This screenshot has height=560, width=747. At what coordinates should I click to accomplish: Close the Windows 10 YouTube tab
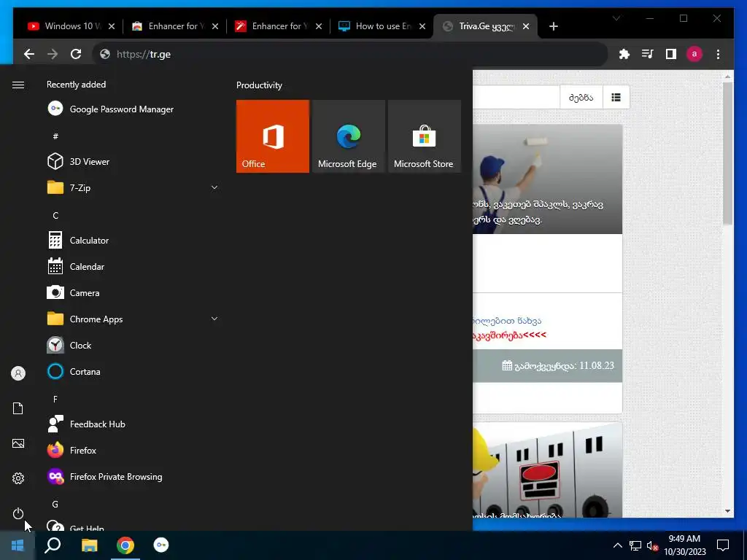point(112,26)
